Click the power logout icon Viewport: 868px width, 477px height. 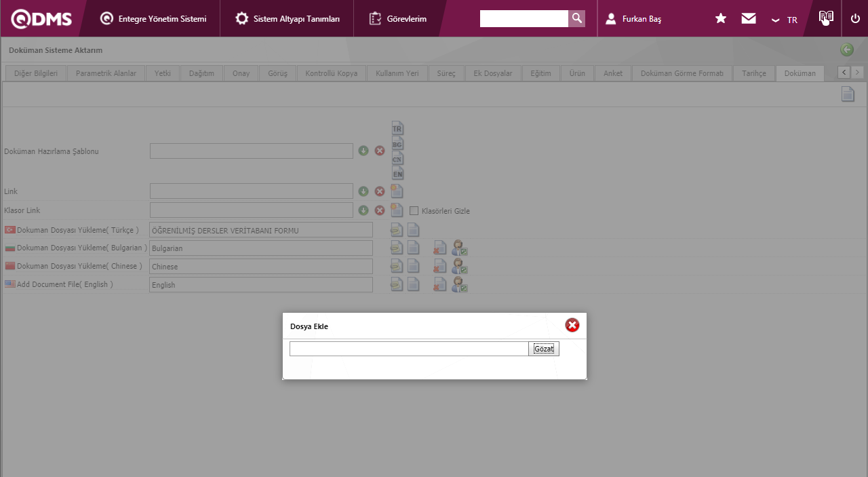point(855,18)
